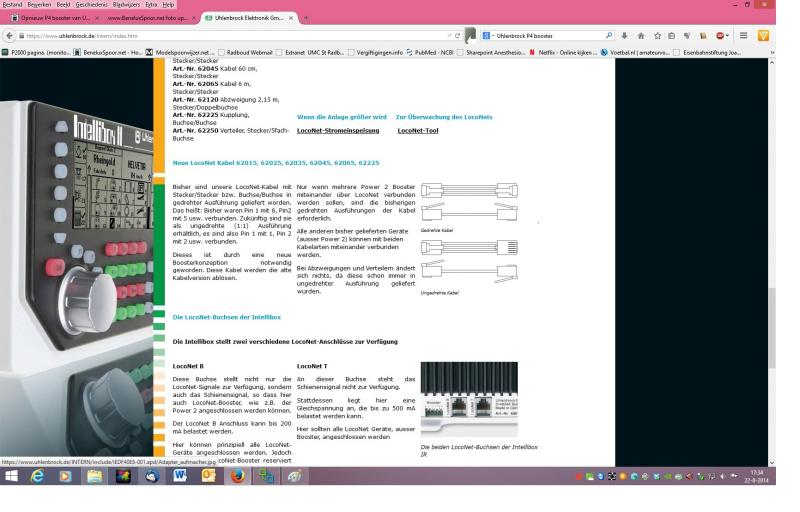Viewport: 800px width, 512px height.
Task: Open new tab with plus button
Action: (x=306, y=18)
